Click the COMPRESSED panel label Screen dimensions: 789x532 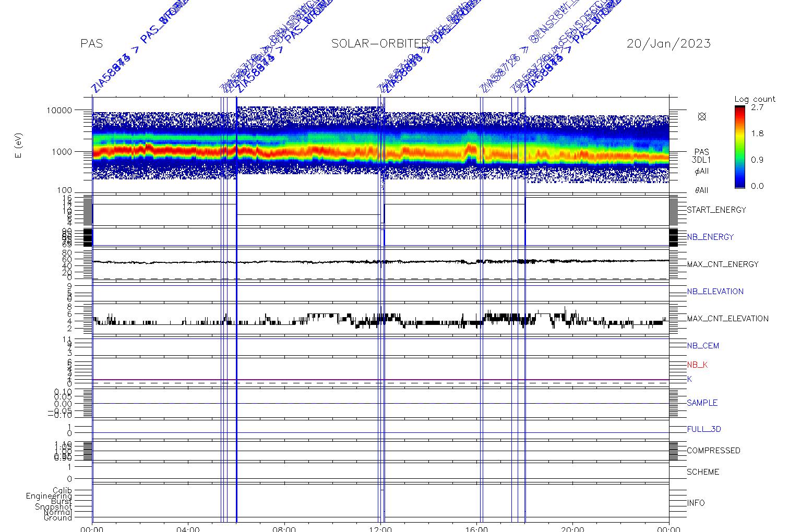[713, 451]
